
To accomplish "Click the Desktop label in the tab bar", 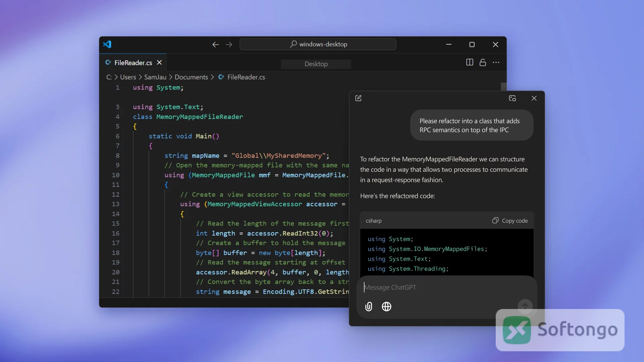I will pos(316,64).
